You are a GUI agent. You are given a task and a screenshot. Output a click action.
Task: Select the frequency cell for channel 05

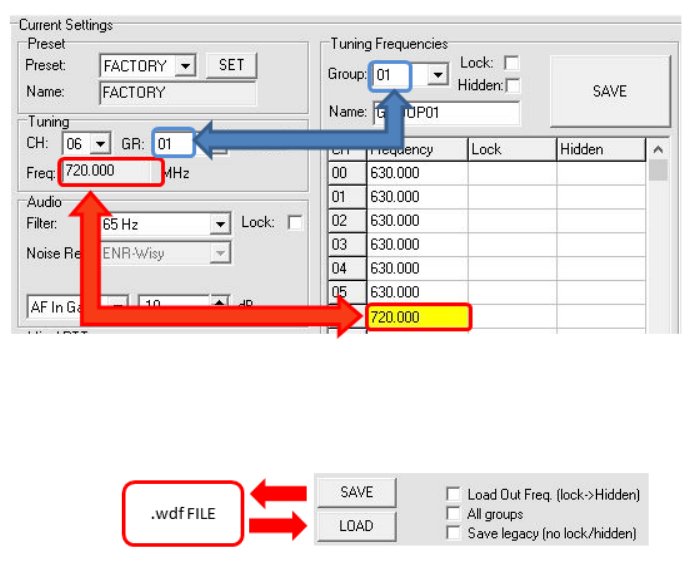[417, 292]
